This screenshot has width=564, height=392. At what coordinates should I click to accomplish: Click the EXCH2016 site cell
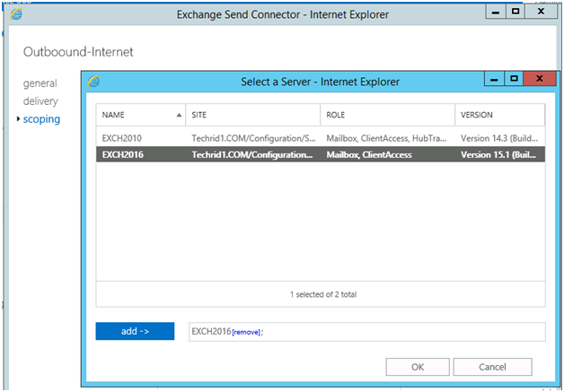252,154
